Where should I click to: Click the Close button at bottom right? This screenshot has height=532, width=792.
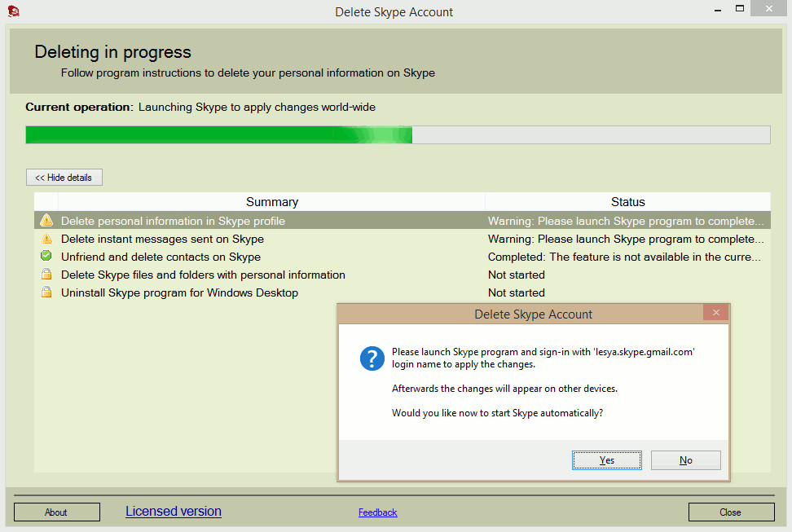point(731,512)
